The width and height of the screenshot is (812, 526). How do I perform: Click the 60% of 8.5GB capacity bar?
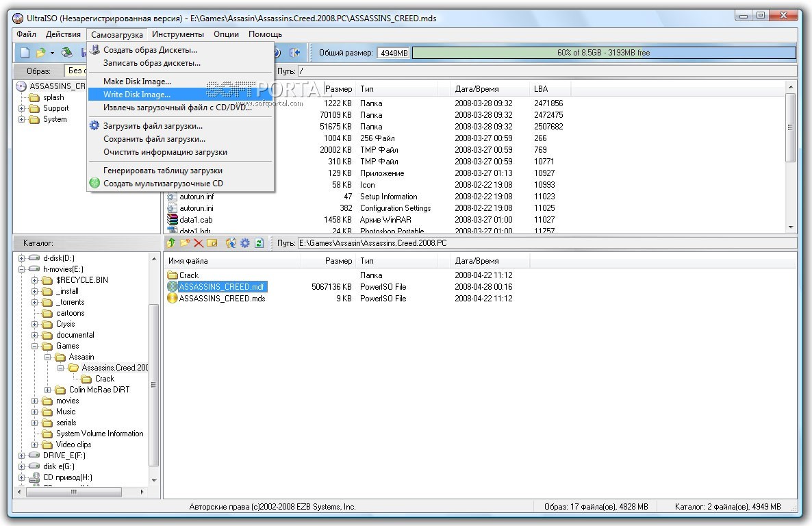point(604,52)
